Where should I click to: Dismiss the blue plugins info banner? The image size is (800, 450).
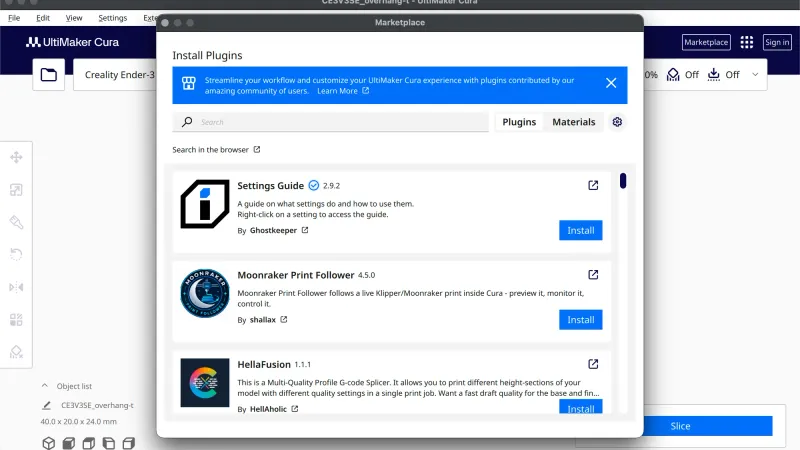pos(611,83)
